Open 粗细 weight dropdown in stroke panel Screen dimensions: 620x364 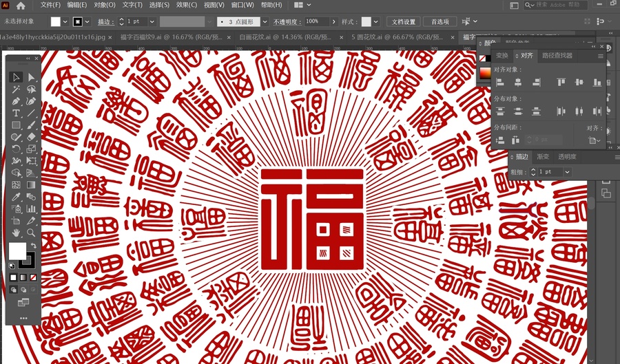click(568, 172)
